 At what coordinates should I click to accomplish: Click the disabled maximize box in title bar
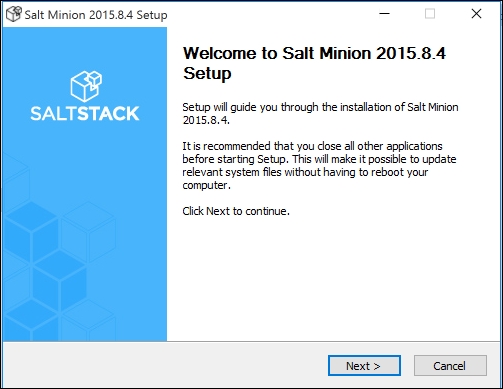(430, 14)
